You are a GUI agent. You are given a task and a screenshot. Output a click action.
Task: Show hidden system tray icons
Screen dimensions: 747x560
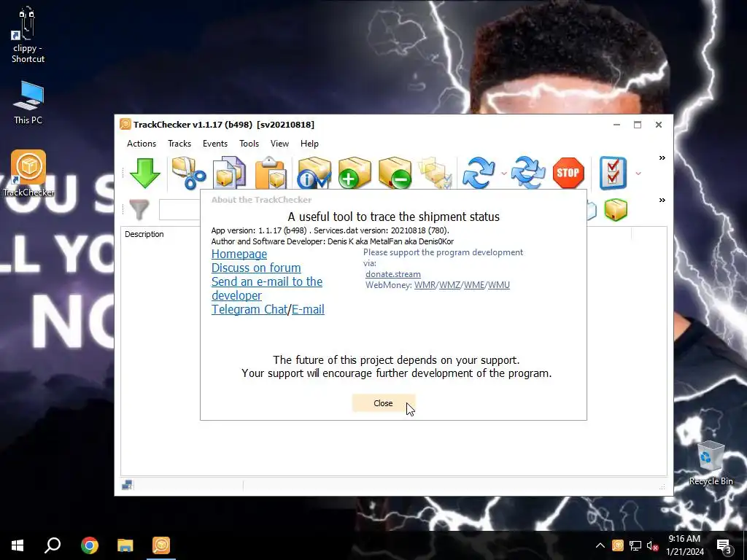[x=600, y=545]
